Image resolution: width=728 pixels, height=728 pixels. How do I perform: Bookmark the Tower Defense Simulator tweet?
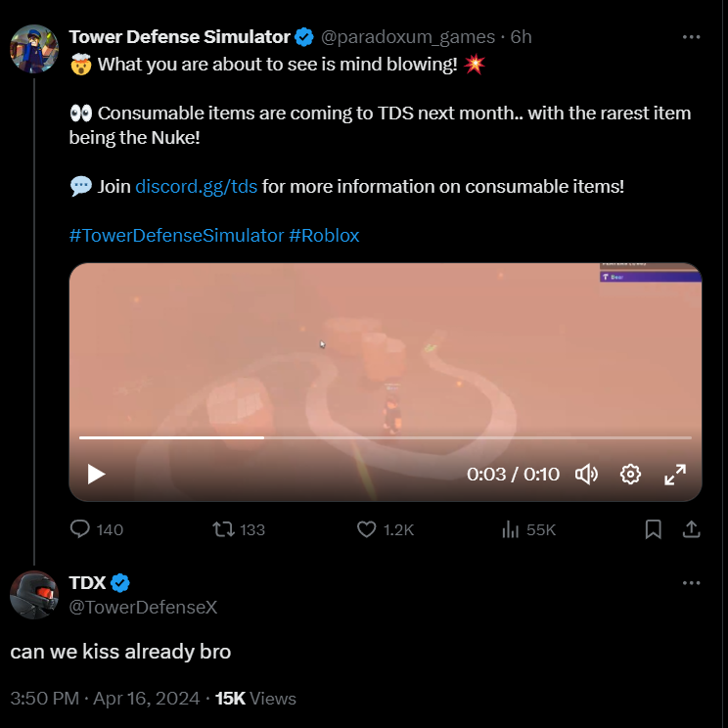point(653,529)
